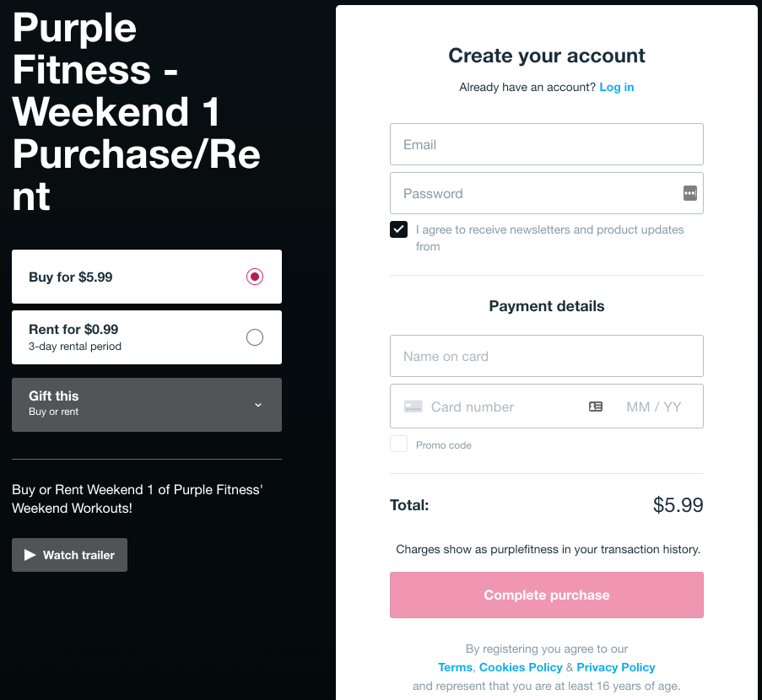Open the Log in link
The height and width of the screenshot is (700, 762).
[x=617, y=87]
